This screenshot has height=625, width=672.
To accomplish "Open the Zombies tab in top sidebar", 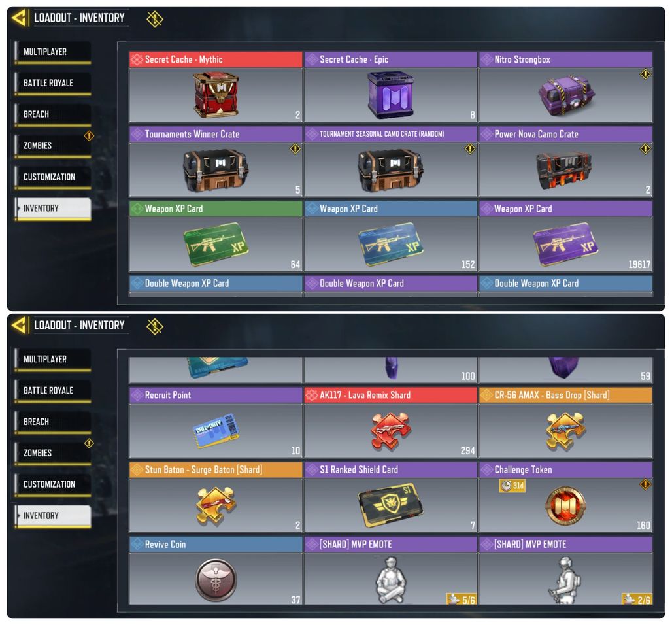I will (53, 146).
